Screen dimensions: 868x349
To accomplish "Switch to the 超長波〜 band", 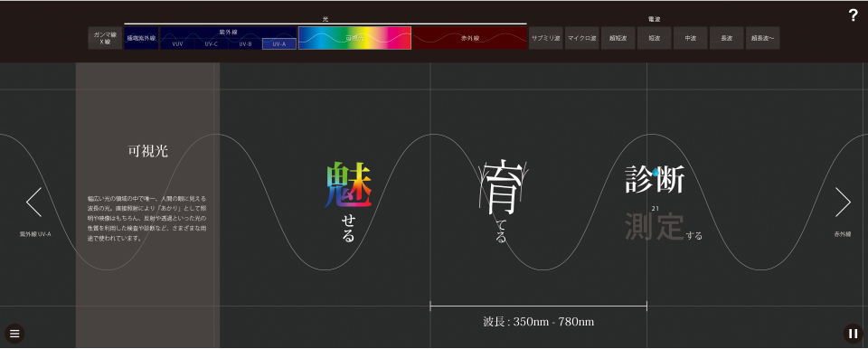I will 762,38.
